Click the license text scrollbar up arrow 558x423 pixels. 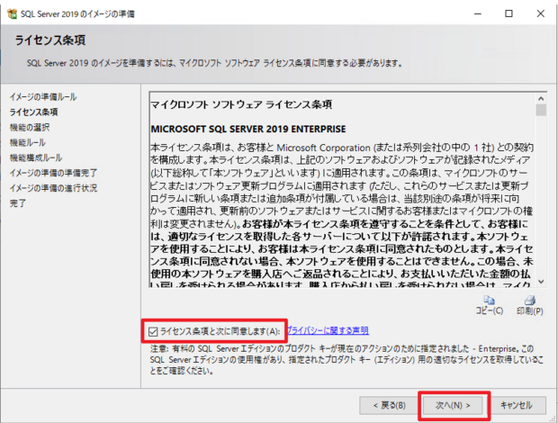(x=541, y=99)
